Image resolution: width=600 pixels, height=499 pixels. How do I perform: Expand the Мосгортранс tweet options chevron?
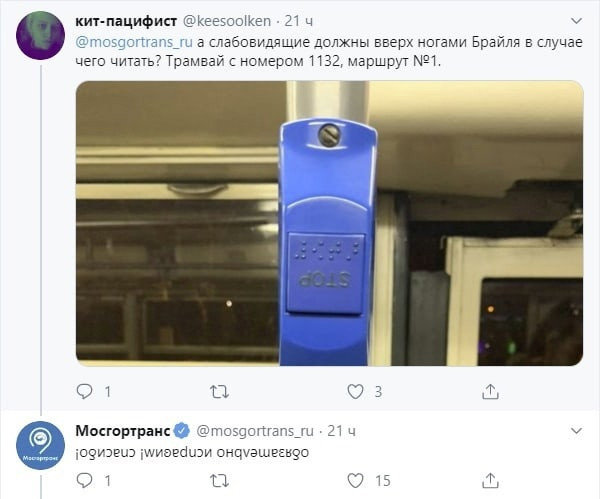pos(576,431)
